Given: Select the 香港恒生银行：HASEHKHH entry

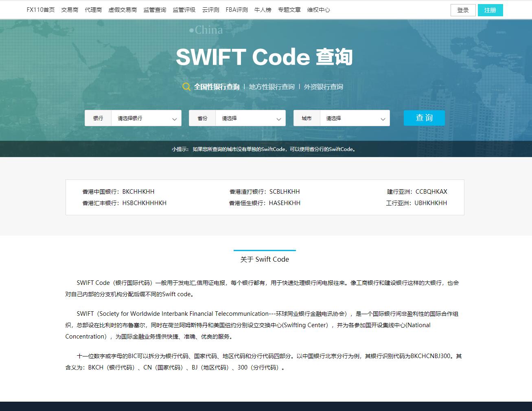Looking at the screenshot, I should pos(265,203).
